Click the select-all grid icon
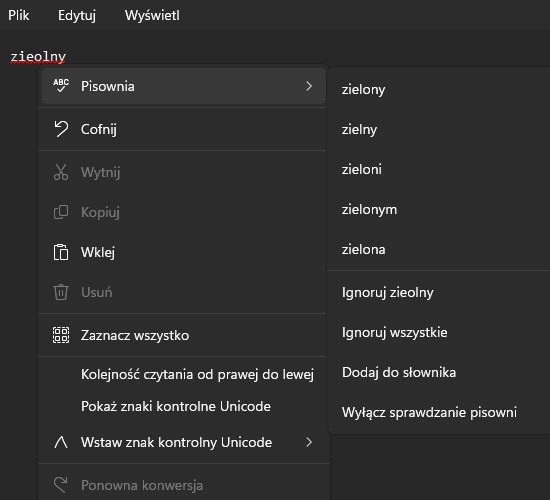550x500 pixels. 61,335
